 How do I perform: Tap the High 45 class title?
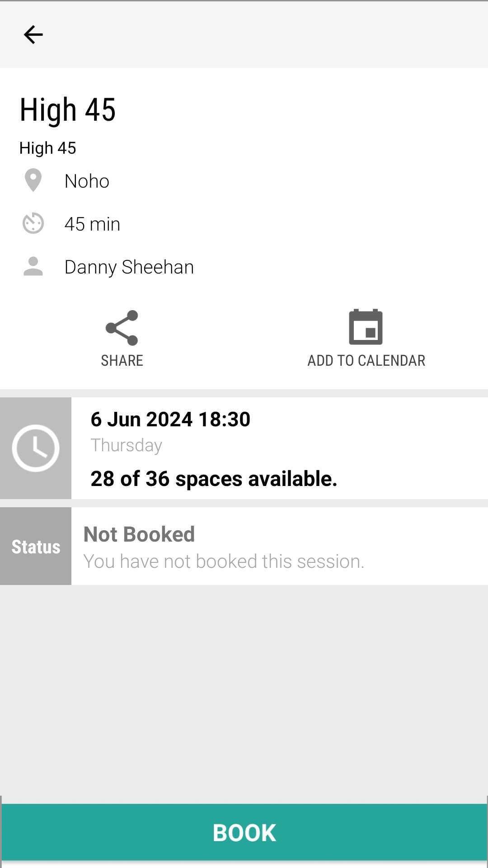point(68,109)
